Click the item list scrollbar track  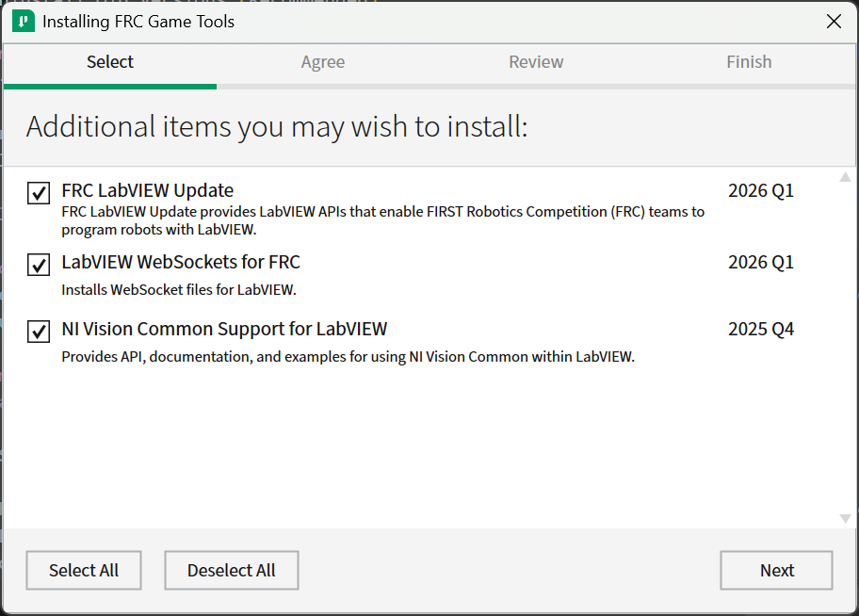click(x=845, y=349)
